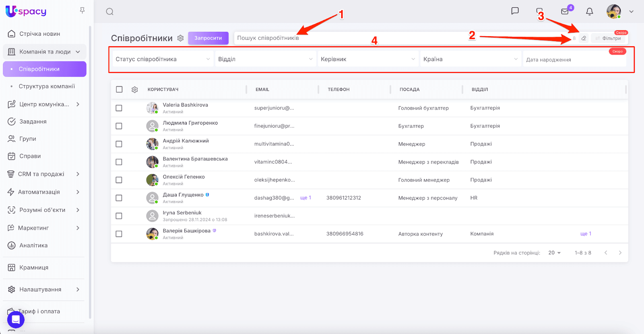Screen dimensions: 644x334
Task: Open table column settings gear icon
Action: pyautogui.click(x=135, y=90)
